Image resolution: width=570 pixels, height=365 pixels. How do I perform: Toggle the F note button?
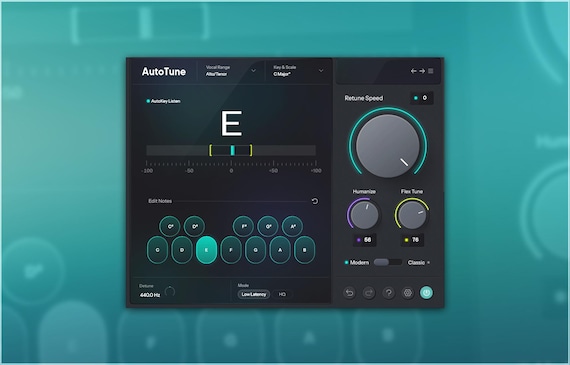pyautogui.click(x=231, y=250)
